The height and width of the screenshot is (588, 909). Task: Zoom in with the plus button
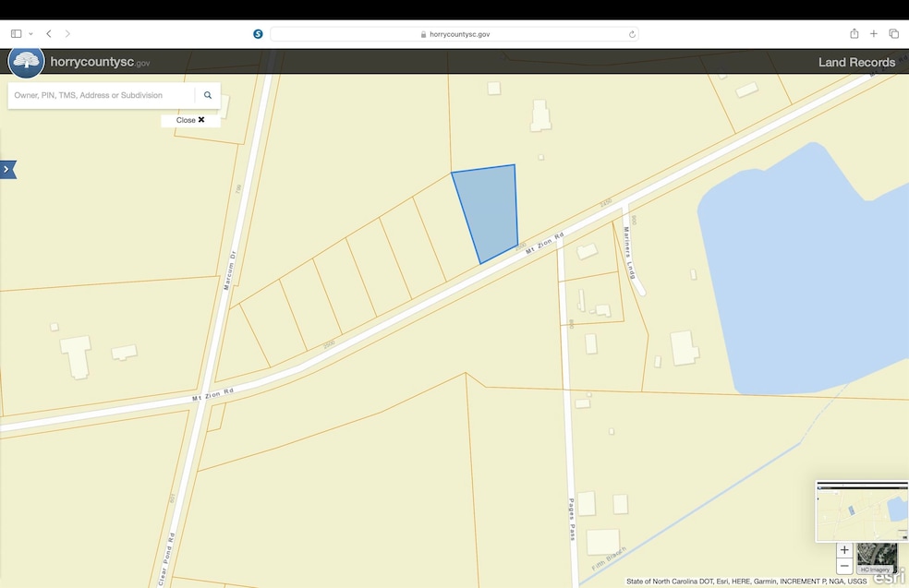tap(844, 550)
